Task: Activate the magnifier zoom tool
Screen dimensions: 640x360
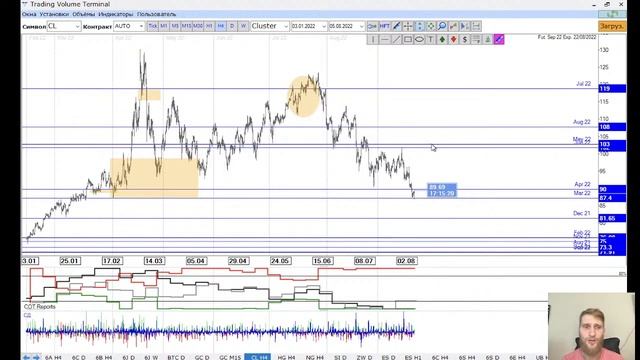Action: point(442,26)
